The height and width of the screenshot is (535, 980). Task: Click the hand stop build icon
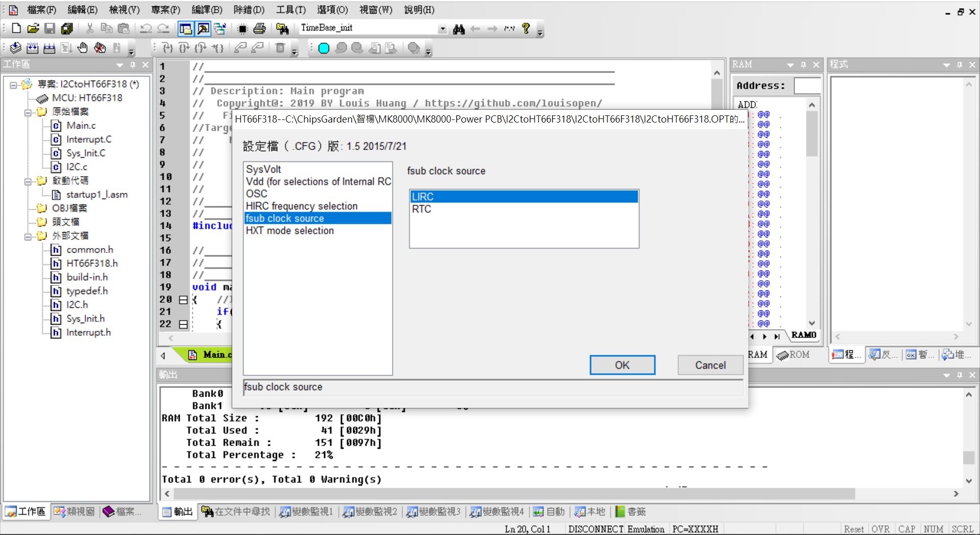pyautogui.click(x=83, y=48)
